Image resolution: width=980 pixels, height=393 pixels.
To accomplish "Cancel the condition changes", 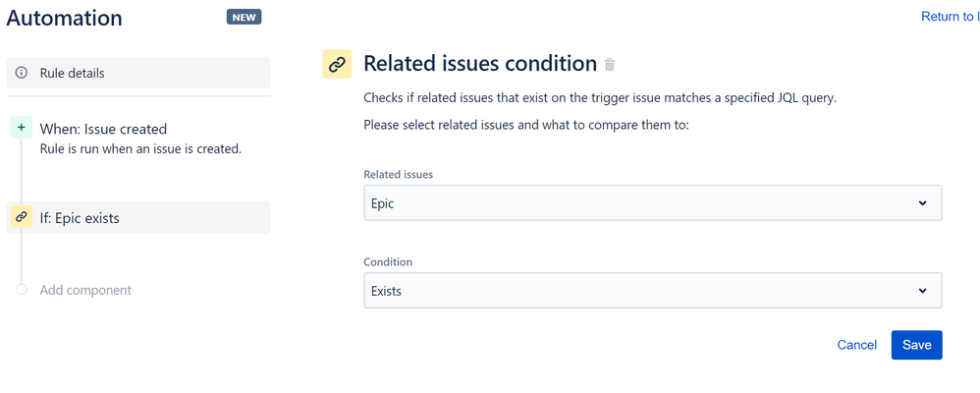I will (x=856, y=345).
